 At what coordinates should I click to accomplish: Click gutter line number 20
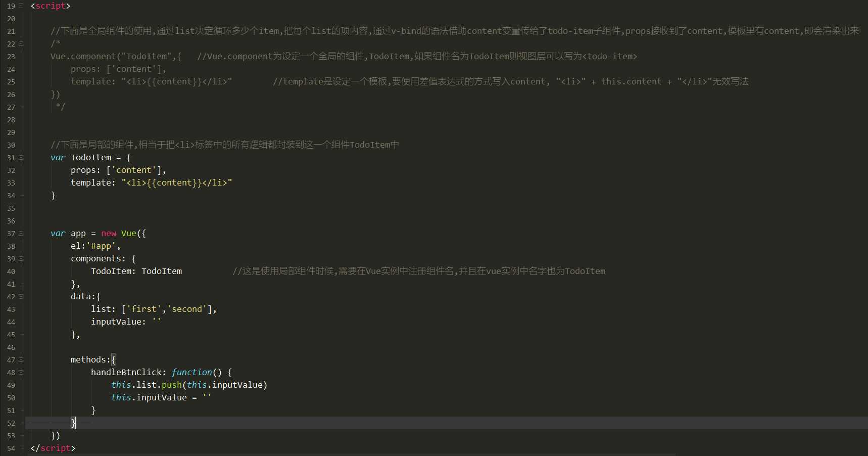tap(11, 19)
